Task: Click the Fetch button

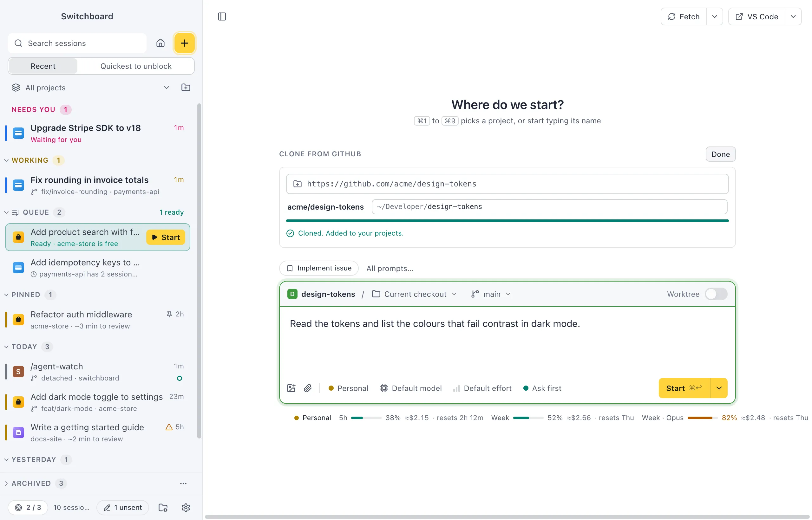Action: [684, 16]
